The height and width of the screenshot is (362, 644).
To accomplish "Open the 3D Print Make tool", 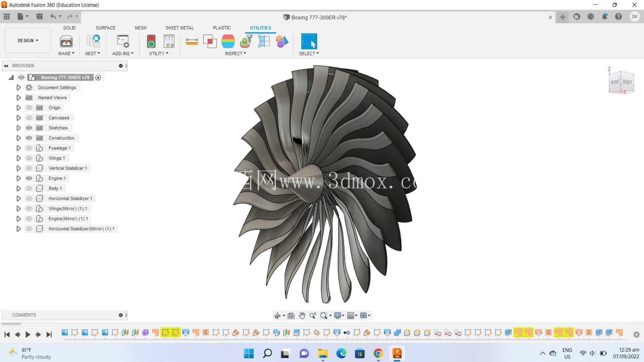I will click(x=66, y=41).
